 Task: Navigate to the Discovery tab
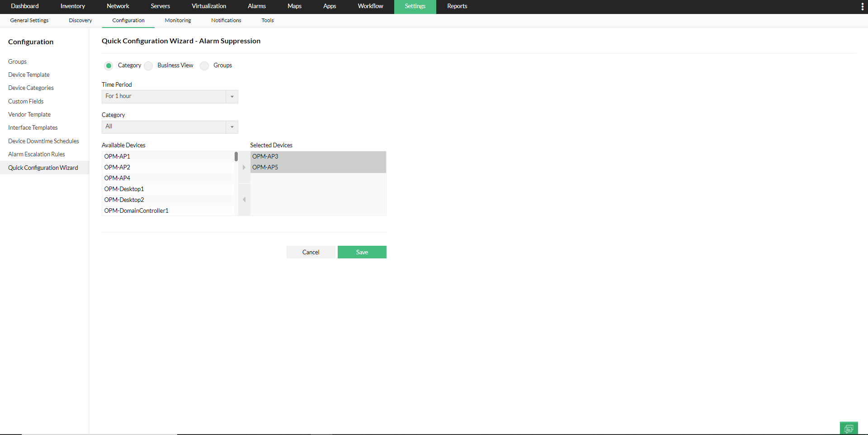point(80,20)
